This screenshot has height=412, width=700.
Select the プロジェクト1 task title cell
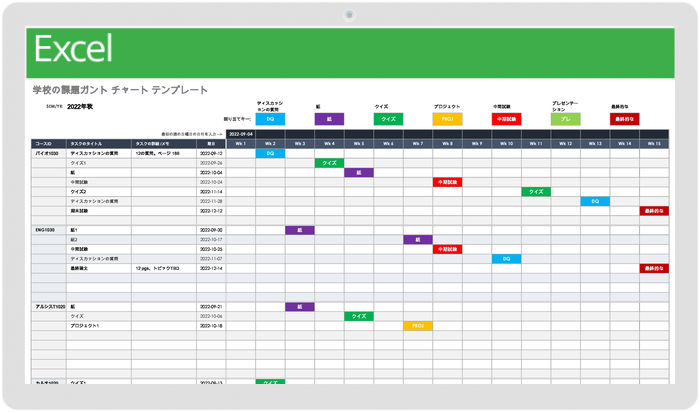coord(99,326)
